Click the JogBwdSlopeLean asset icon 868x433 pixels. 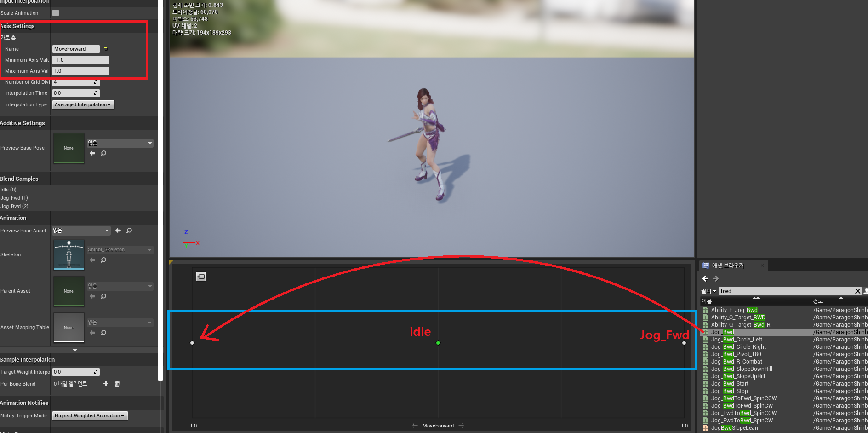click(x=706, y=428)
